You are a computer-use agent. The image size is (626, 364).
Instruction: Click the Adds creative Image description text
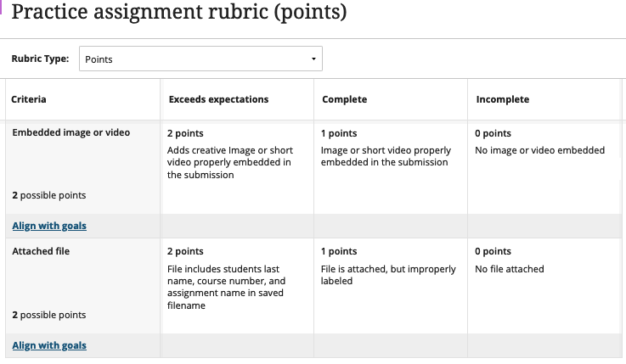pos(229,162)
